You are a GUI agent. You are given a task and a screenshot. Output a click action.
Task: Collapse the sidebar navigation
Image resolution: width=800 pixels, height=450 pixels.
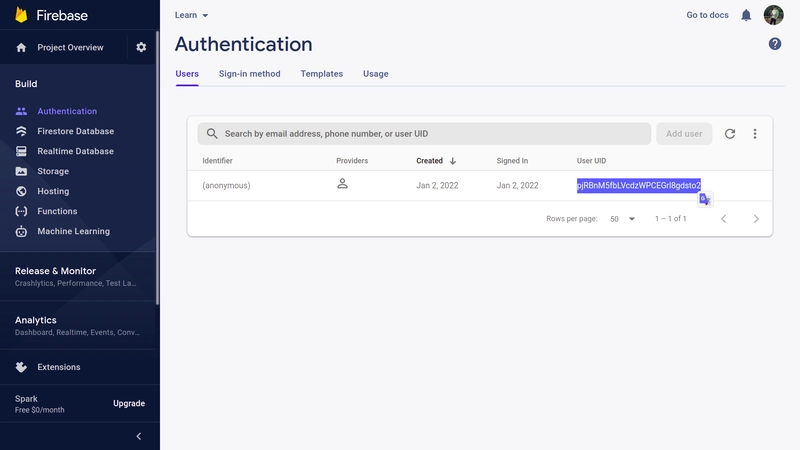click(x=138, y=436)
